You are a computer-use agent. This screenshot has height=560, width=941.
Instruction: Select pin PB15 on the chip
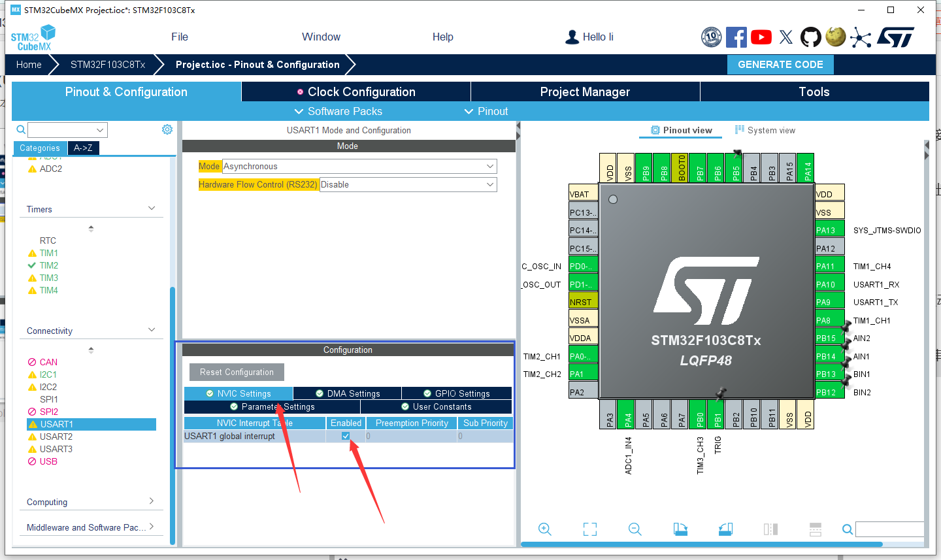tap(830, 338)
